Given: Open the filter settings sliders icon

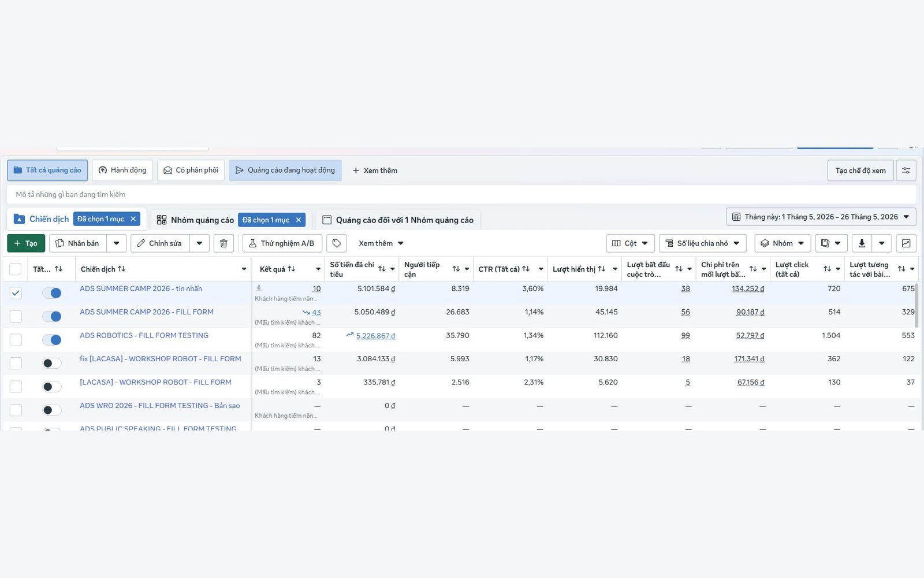Looking at the screenshot, I should (906, 171).
